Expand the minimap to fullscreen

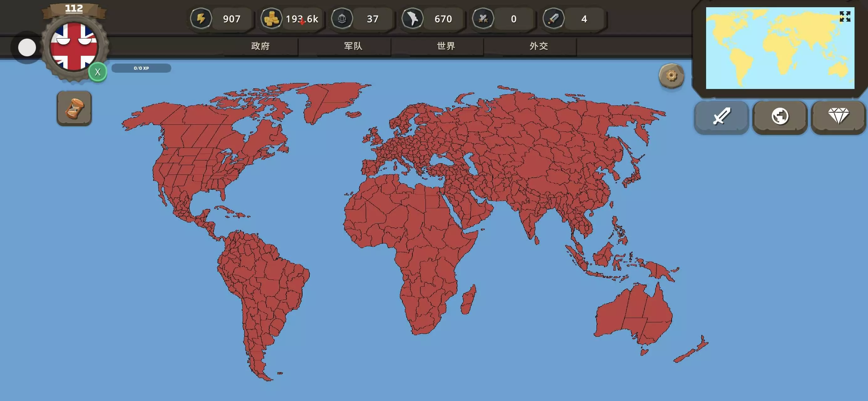845,16
